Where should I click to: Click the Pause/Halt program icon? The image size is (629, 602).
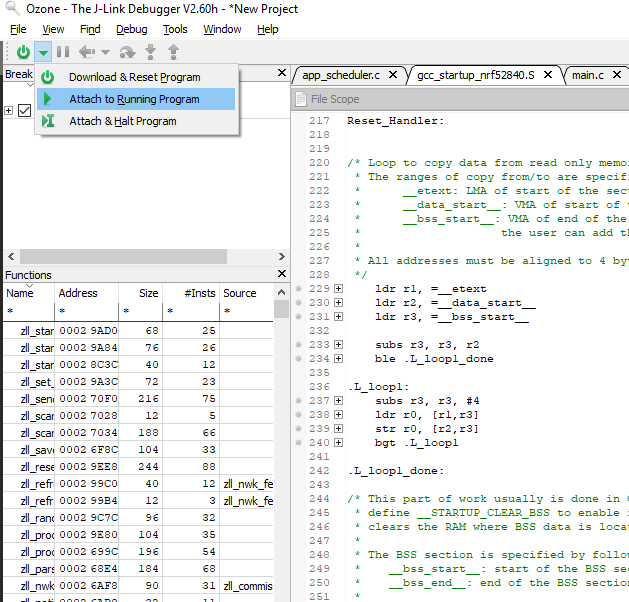pyautogui.click(x=63, y=52)
